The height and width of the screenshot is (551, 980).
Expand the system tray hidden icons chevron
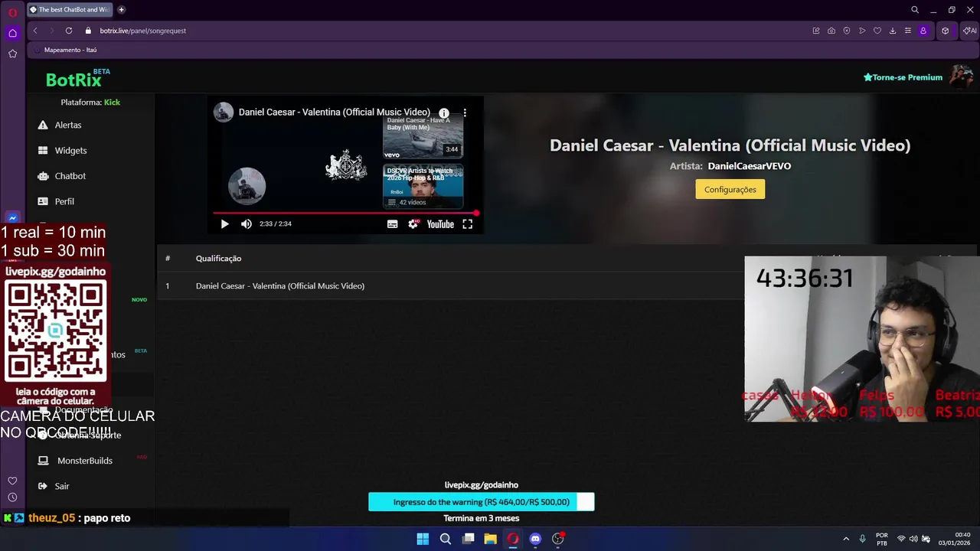click(x=846, y=539)
